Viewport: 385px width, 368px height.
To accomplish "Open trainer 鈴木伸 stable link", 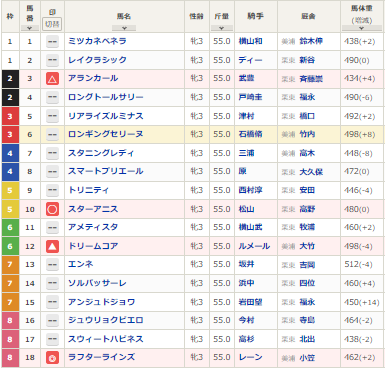I will 311,41.
